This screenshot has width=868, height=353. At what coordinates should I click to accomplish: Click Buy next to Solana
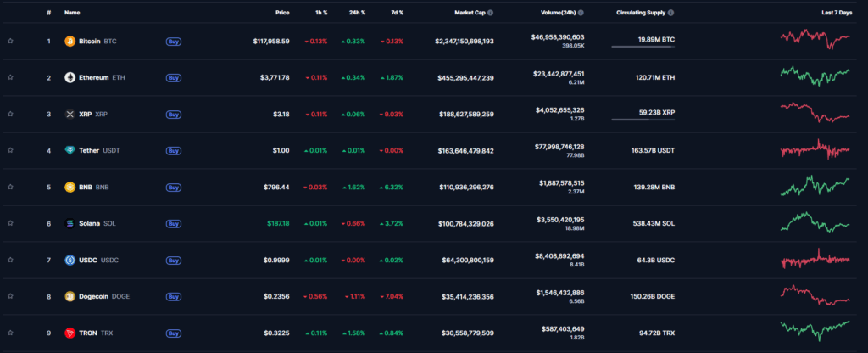tap(173, 223)
